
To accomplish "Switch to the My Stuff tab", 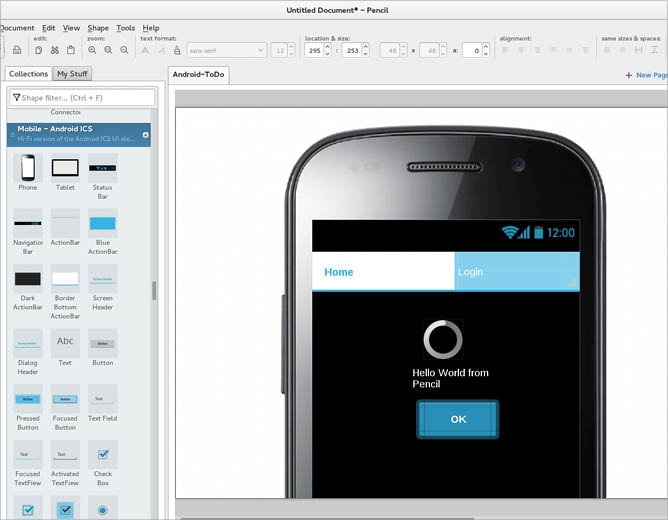I will click(x=72, y=74).
